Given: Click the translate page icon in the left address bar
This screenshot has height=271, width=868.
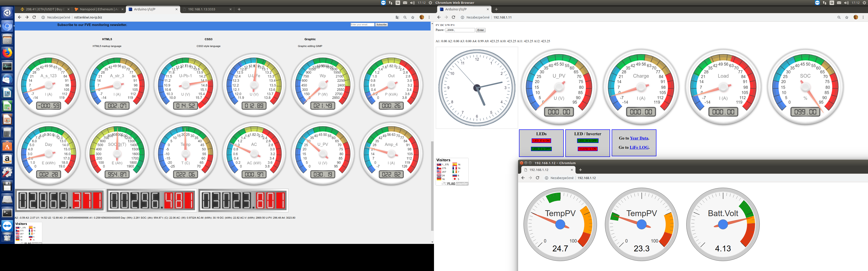Looking at the screenshot, I should point(397,18).
